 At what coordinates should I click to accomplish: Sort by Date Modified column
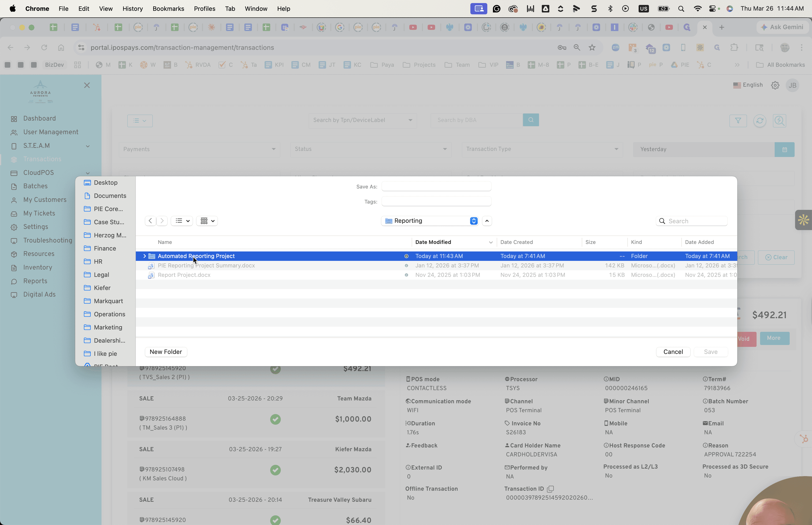(x=453, y=242)
